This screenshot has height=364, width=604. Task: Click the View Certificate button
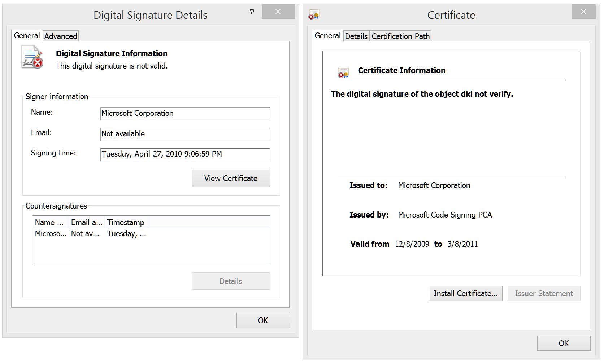coord(231,178)
